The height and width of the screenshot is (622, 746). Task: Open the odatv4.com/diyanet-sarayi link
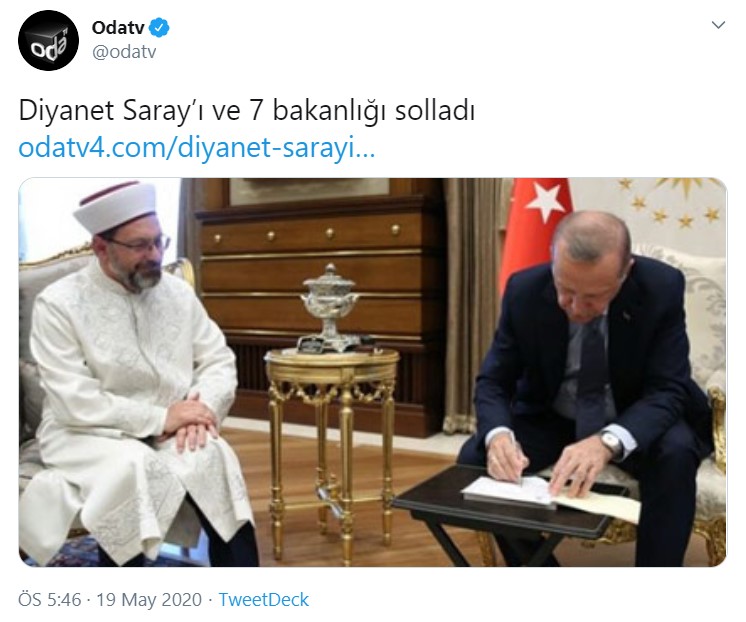pyautogui.click(x=197, y=148)
